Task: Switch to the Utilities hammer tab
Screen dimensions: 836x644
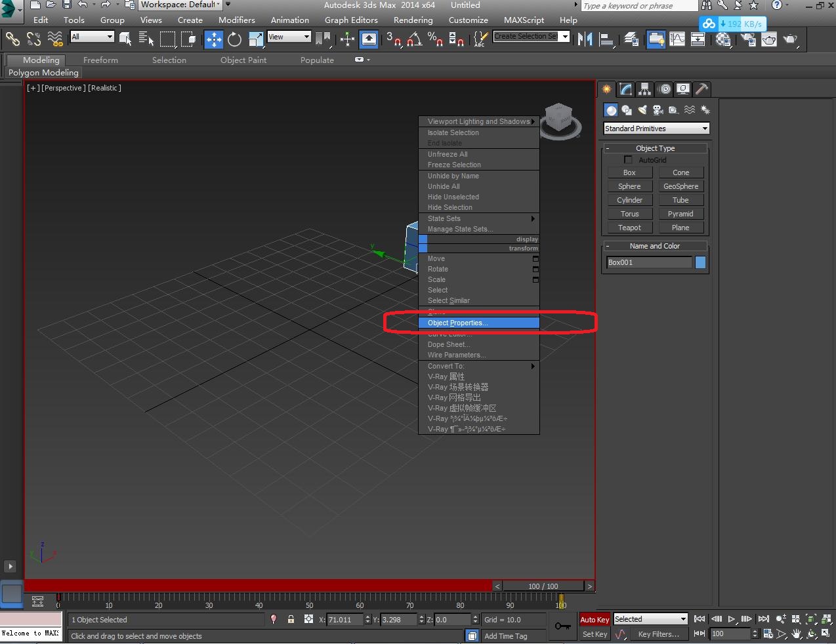Action: 701,89
